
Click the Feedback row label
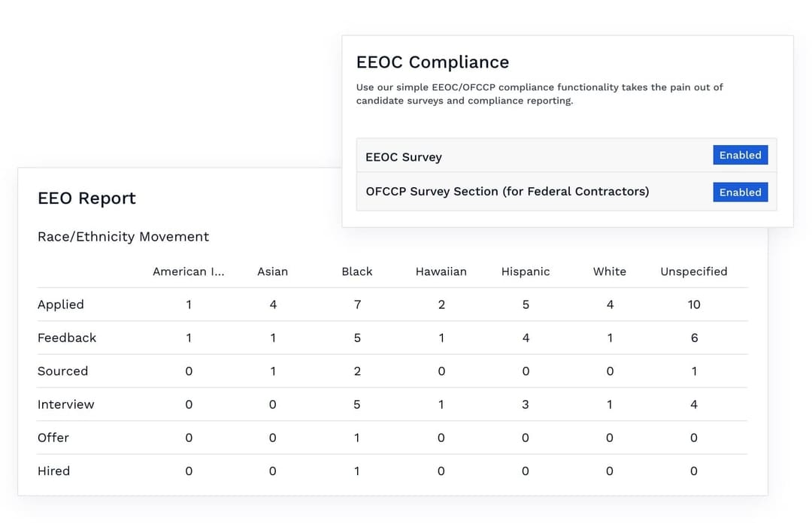click(x=67, y=338)
